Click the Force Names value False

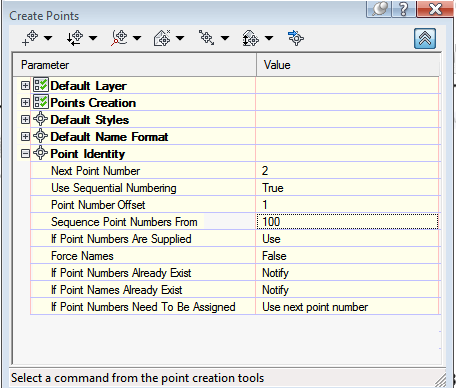coord(347,256)
